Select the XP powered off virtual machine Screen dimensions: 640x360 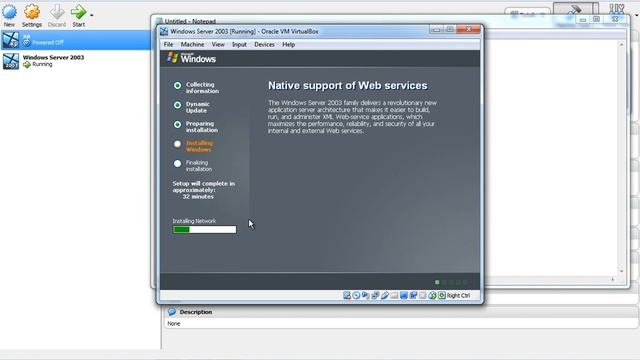pos(76,40)
